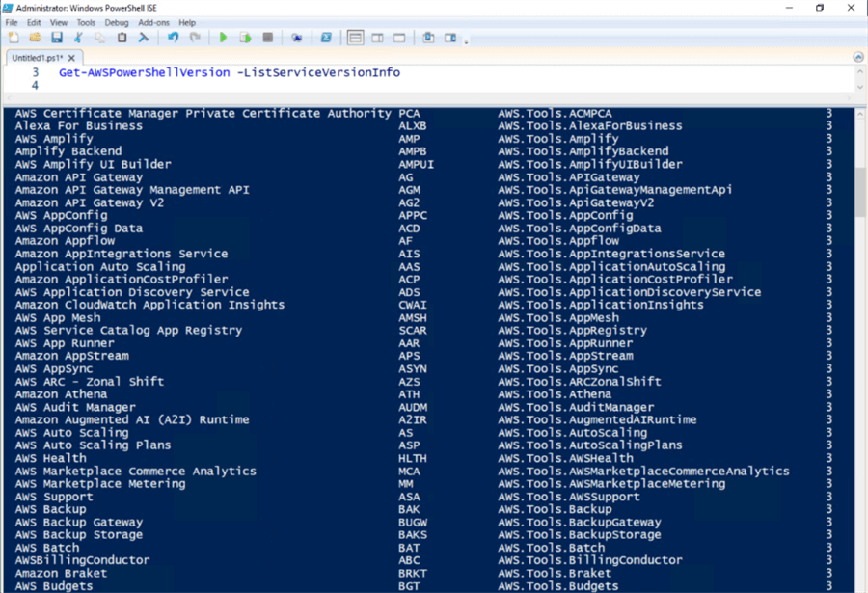Image resolution: width=868 pixels, height=593 pixels.
Task: Undo the last edit
Action: click(x=175, y=36)
